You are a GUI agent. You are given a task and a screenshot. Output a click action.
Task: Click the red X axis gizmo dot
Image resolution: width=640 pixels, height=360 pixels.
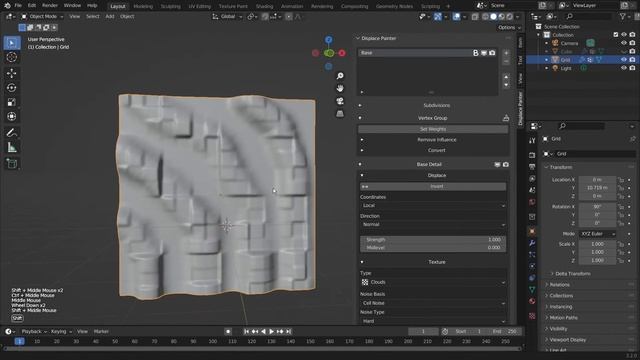(x=342, y=53)
